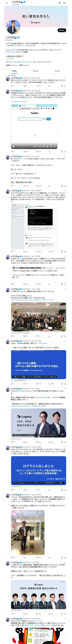Open more options on pinned tweet
Screen dimensions: 72x644
65,78
